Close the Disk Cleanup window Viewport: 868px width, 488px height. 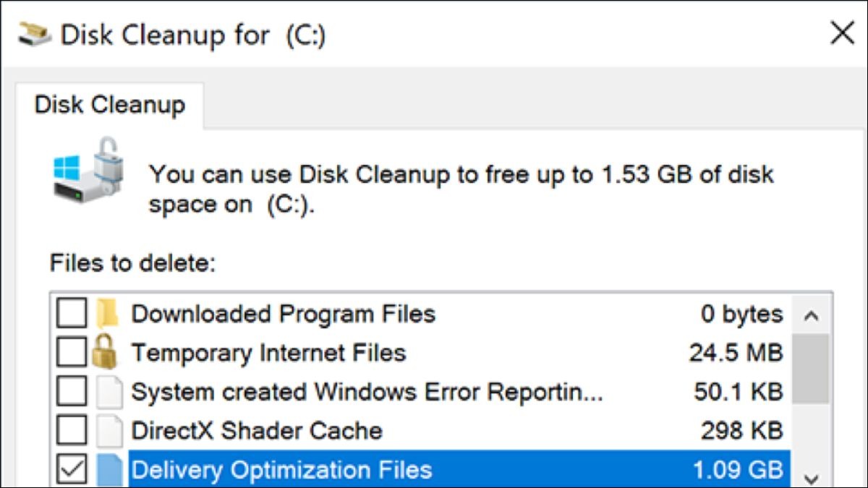click(842, 33)
